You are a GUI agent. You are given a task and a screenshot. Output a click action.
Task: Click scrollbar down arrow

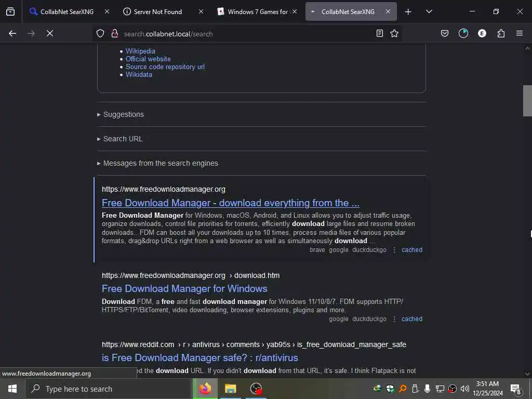coord(527,374)
